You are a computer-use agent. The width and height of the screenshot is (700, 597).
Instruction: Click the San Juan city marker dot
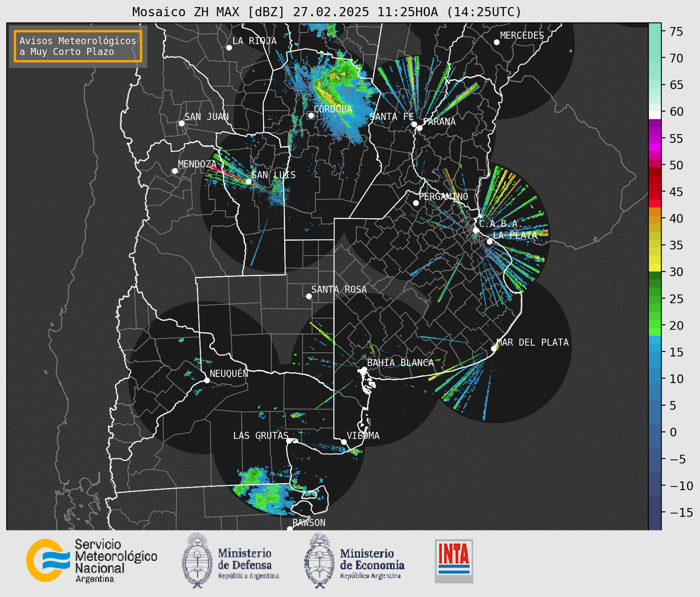[181, 123]
